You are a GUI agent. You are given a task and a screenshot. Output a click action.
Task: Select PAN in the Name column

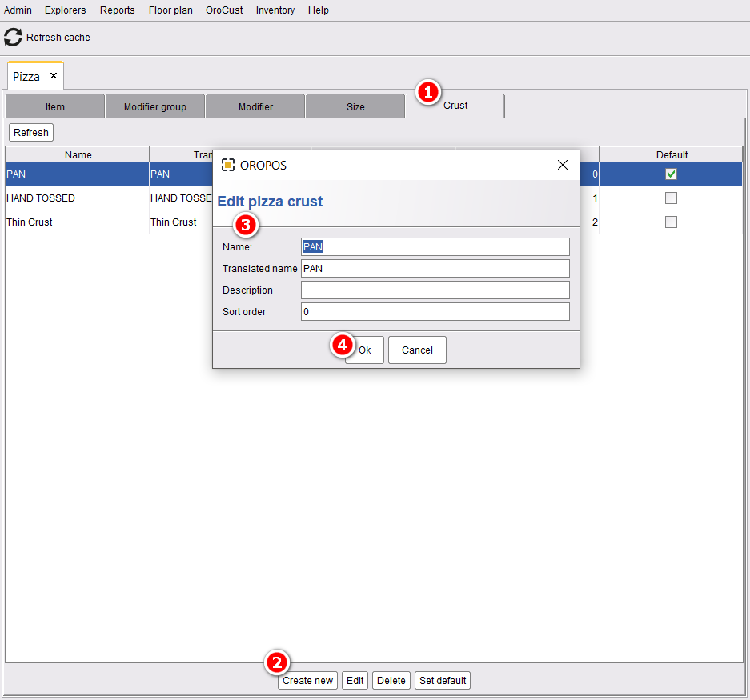pos(77,174)
